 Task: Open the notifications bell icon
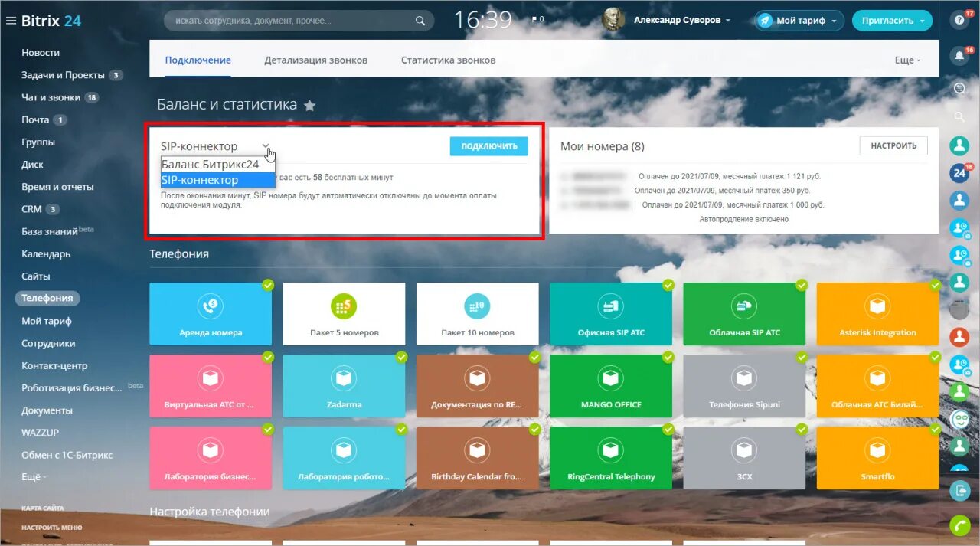click(959, 56)
